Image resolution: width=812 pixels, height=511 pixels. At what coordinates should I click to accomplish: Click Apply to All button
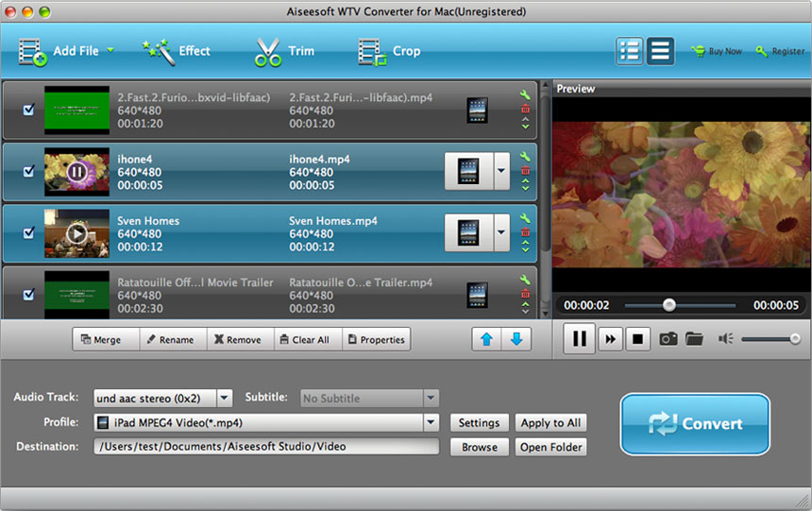[x=550, y=423]
